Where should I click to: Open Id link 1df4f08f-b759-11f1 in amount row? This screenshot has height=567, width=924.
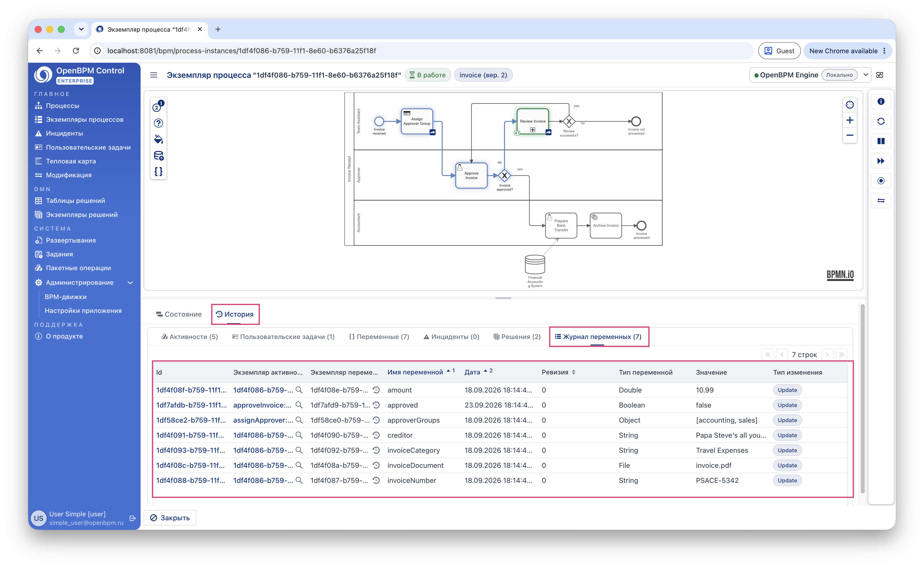[x=191, y=390]
